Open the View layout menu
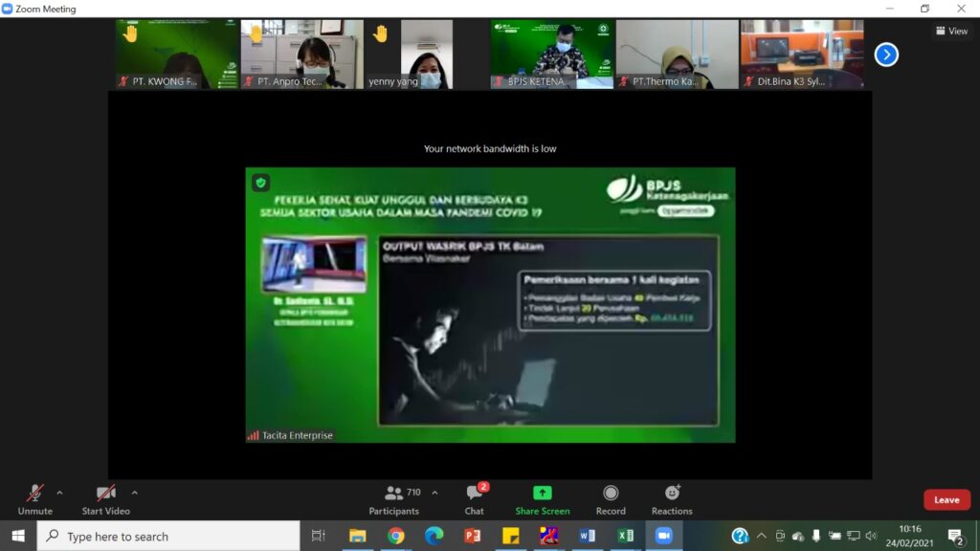 pyautogui.click(x=951, y=31)
